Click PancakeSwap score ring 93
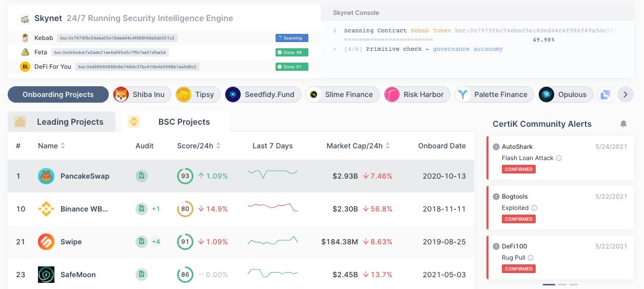Screen dimensions: 644x289 point(185,176)
